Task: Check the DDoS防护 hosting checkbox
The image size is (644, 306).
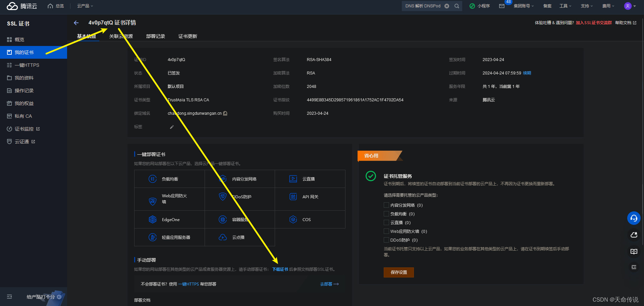Action: pyautogui.click(x=386, y=240)
